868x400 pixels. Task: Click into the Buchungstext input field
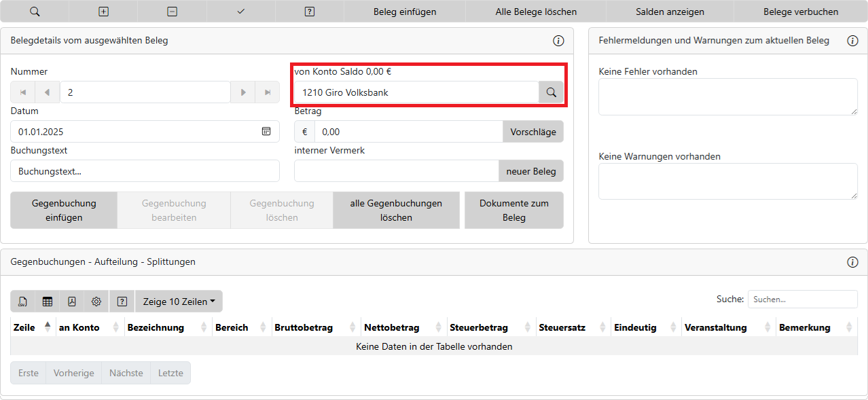145,171
